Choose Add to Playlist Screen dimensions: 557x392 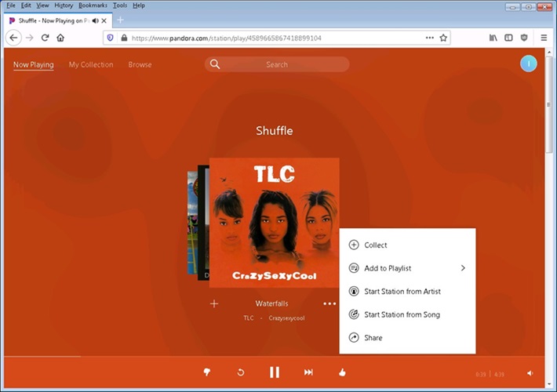(407, 268)
